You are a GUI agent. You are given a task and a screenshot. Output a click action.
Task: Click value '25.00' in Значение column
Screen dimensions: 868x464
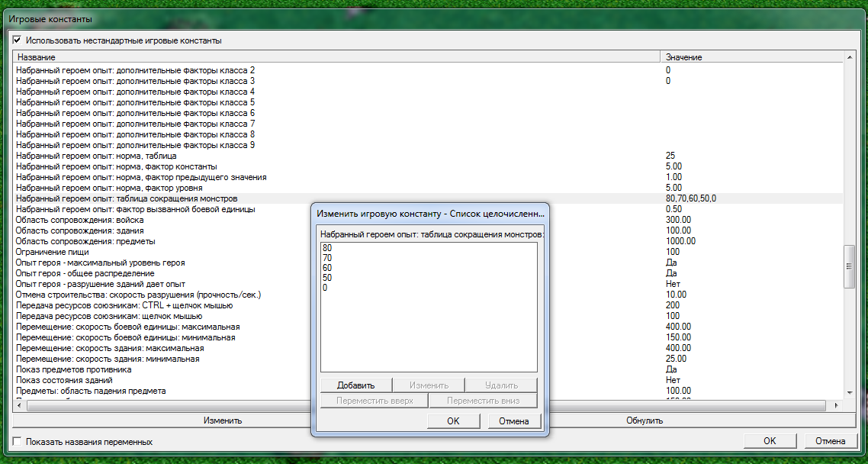(x=676, y=359)
